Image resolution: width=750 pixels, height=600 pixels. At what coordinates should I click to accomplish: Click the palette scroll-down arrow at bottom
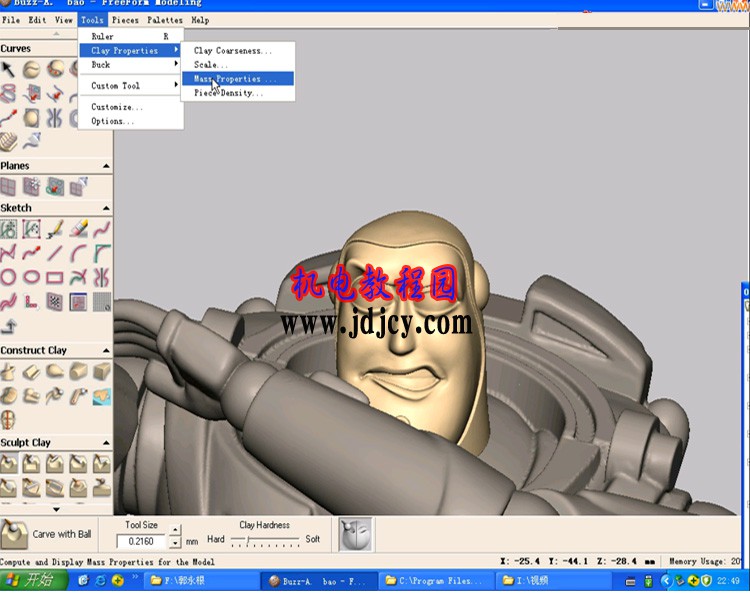click(x=56, y=510)
